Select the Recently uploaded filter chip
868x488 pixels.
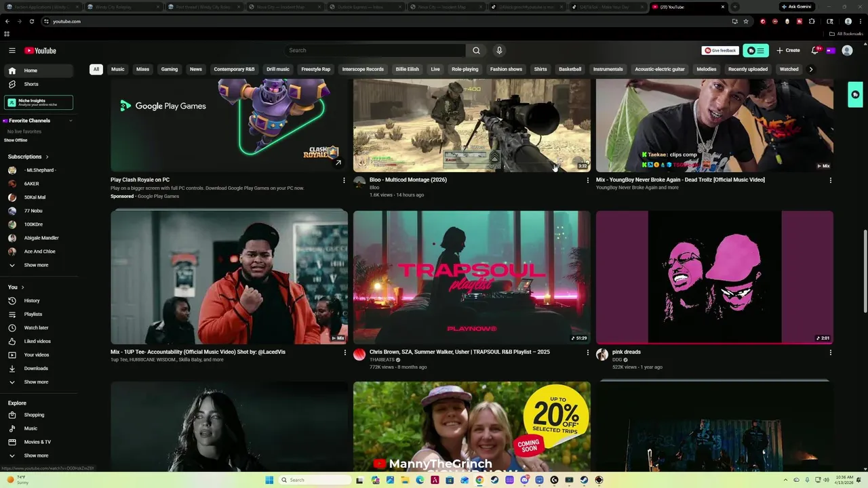point(748,69)
